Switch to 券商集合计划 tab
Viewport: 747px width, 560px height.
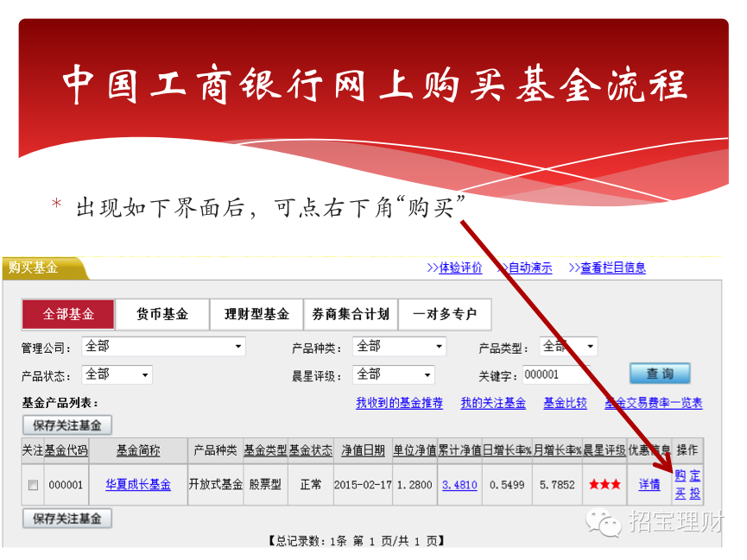pyautogui.click(x=351, y=314)
